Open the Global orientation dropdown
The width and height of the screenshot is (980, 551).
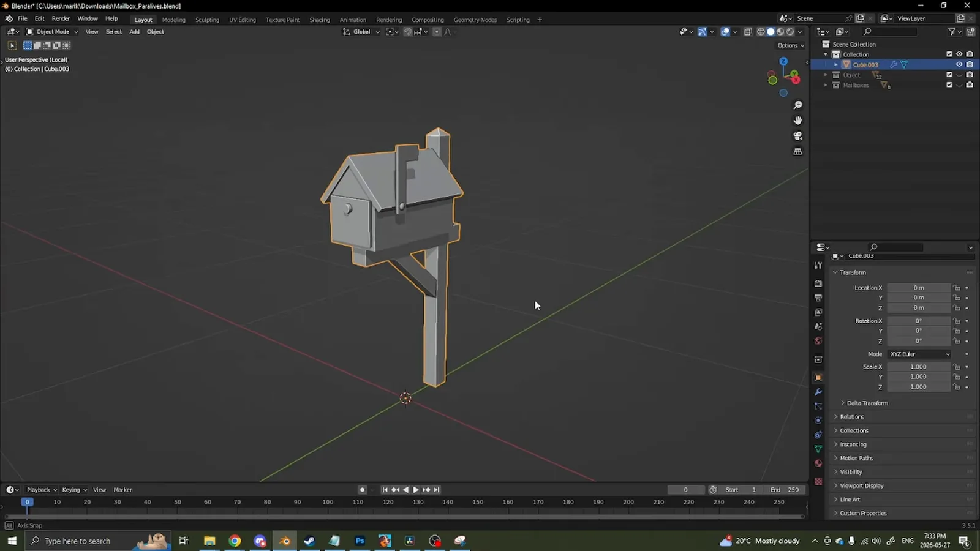pyautogui.click(x=361, y=32)
